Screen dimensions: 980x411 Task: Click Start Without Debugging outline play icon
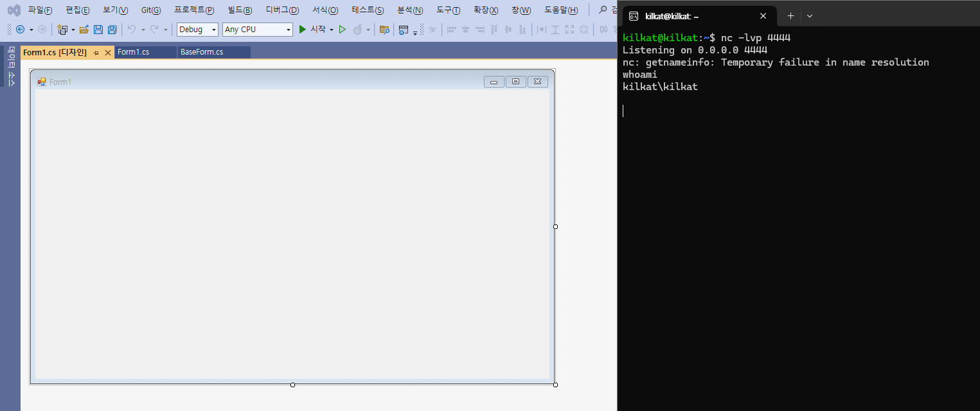pos(343,30)
